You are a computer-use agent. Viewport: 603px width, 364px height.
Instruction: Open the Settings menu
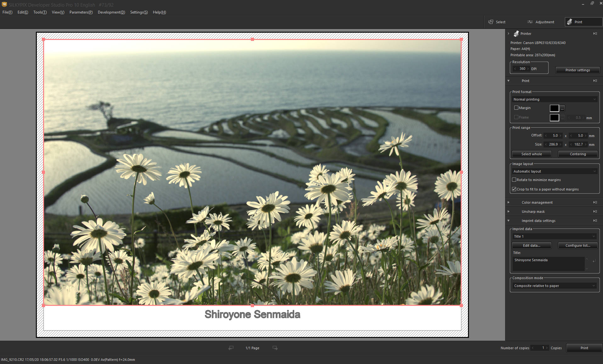click(139, 12)
